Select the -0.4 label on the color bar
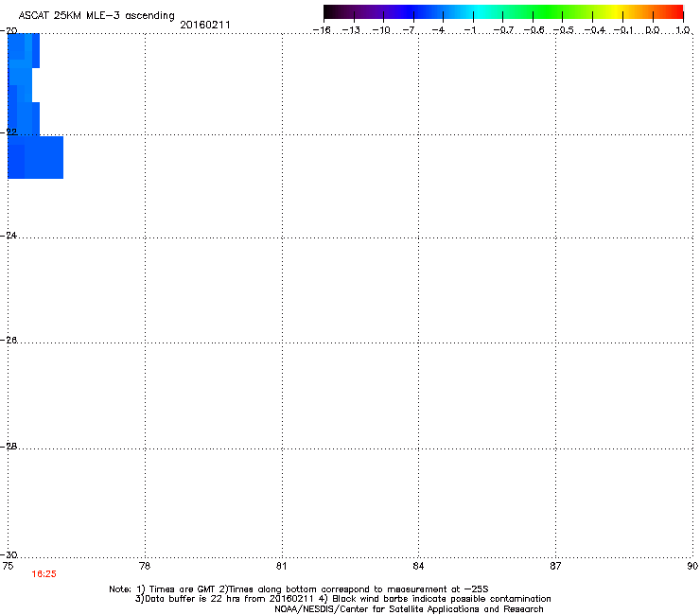This screenshot has width=700, height=615. click(x=594, y=30)
